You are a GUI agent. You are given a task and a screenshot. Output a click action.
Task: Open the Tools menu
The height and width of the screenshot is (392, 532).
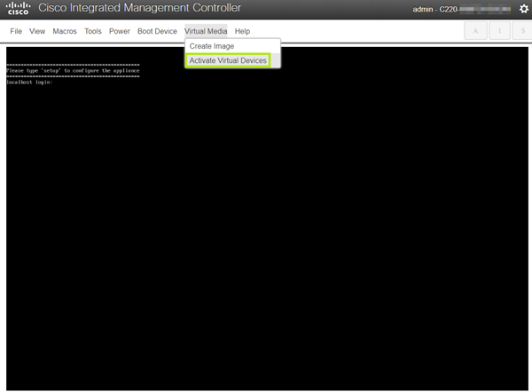tap(93, 31)
